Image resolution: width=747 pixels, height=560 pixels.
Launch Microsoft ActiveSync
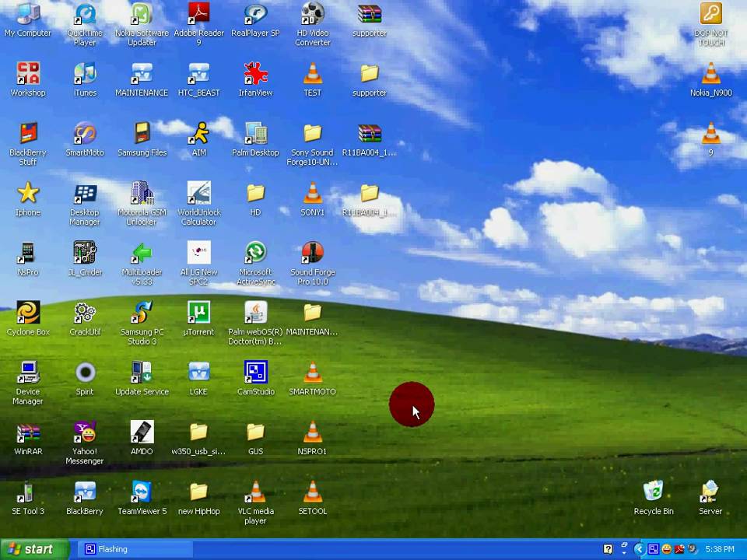(x=256, y=252)
